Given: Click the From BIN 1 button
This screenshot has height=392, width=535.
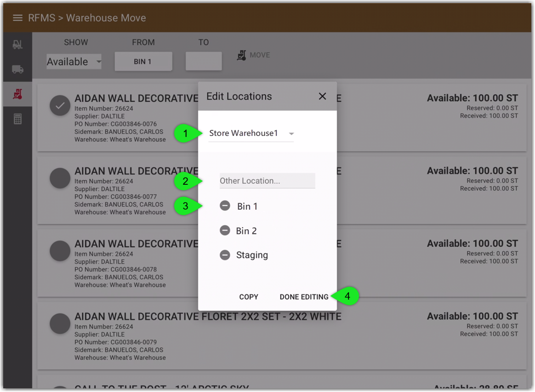Looking at the screenshot, I should point(143,62).
